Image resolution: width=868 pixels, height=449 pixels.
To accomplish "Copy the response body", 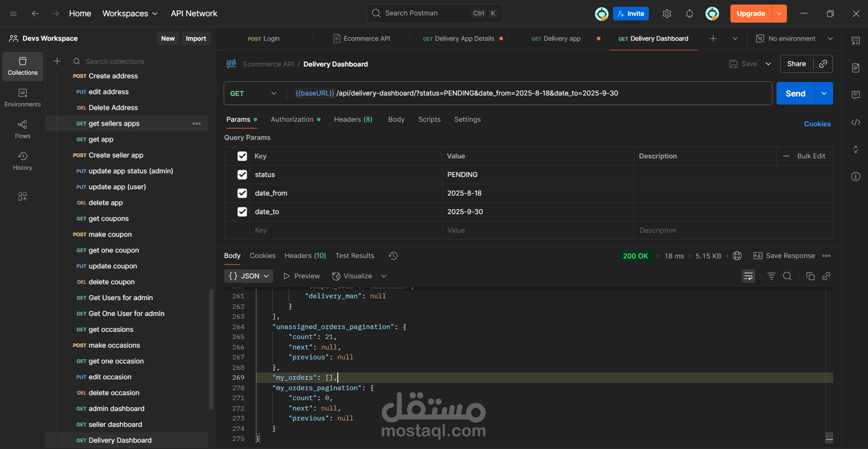I will click(810, 276).
